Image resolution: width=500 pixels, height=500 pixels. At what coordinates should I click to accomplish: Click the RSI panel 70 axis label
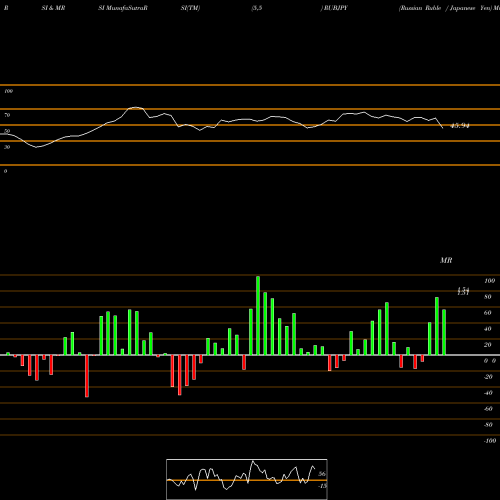pyautogui.click(x=7, y=115)
